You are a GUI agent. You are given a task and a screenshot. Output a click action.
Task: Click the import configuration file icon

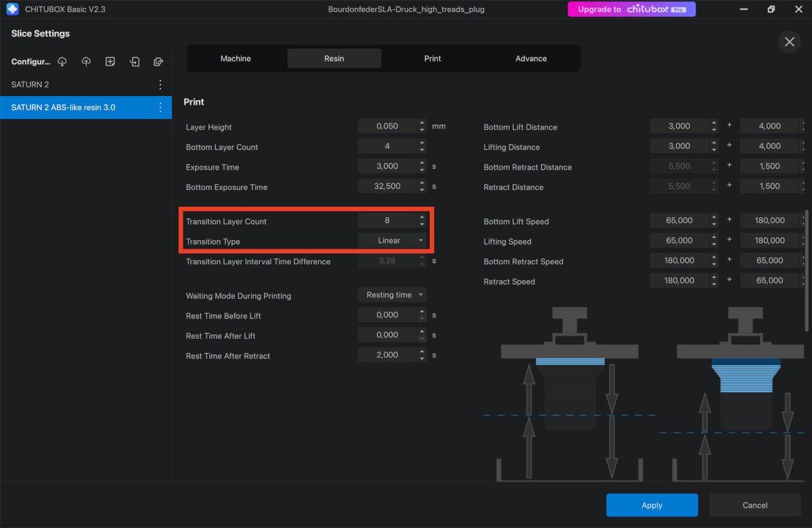point(135,62)
